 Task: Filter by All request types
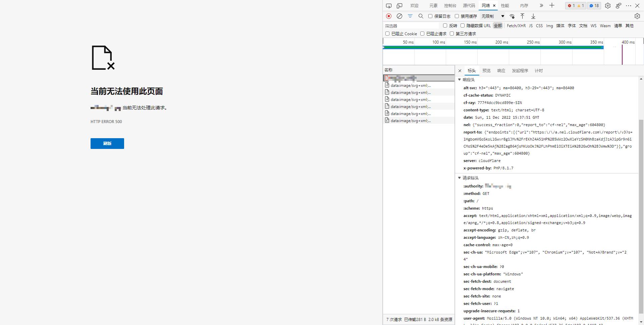(498, 25)
